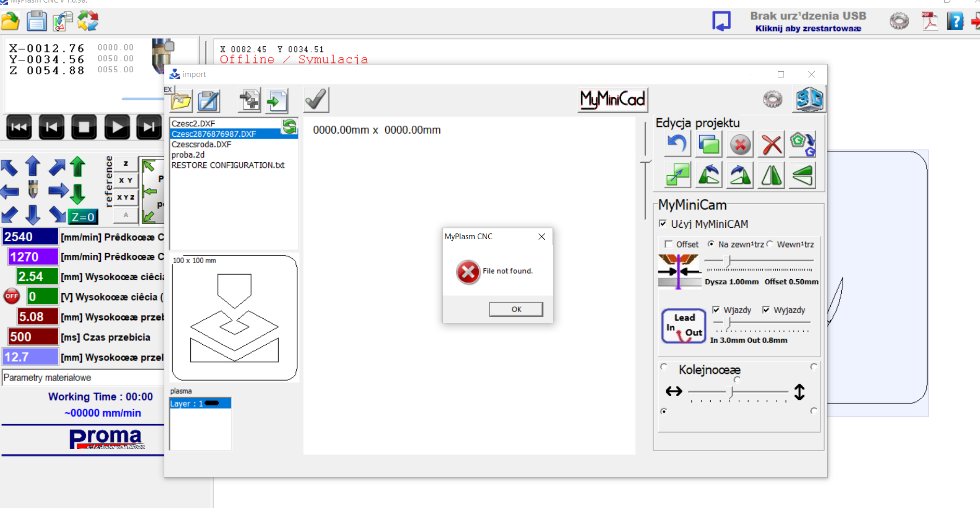Click the Dysza offset slider
This screenshot has height=508, width=980.
(x=728, y=260)
